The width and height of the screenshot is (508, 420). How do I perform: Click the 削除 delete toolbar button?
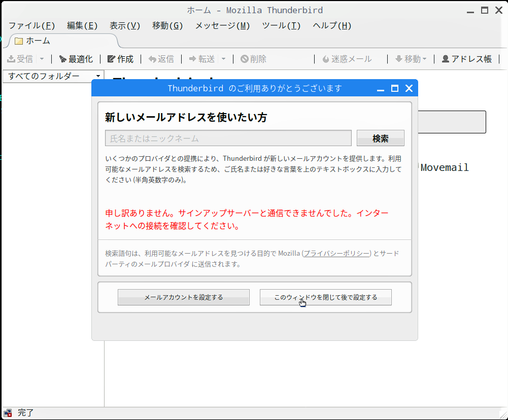click(x=253, y=59)
